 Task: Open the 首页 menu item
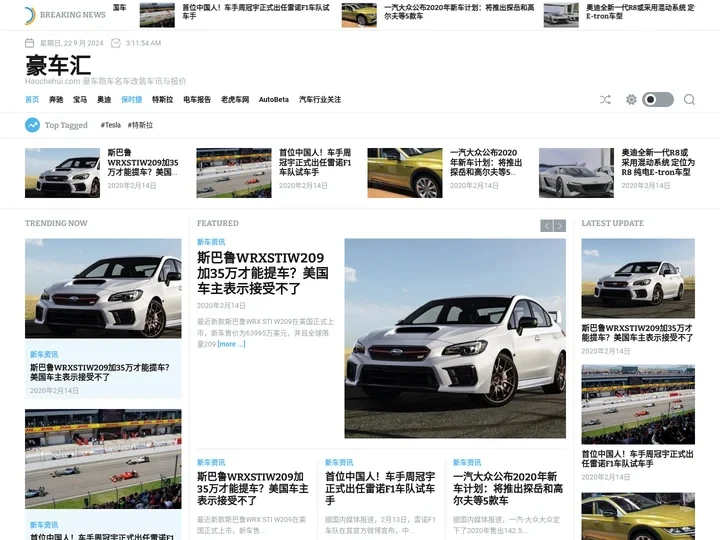[x=32, y=99]
